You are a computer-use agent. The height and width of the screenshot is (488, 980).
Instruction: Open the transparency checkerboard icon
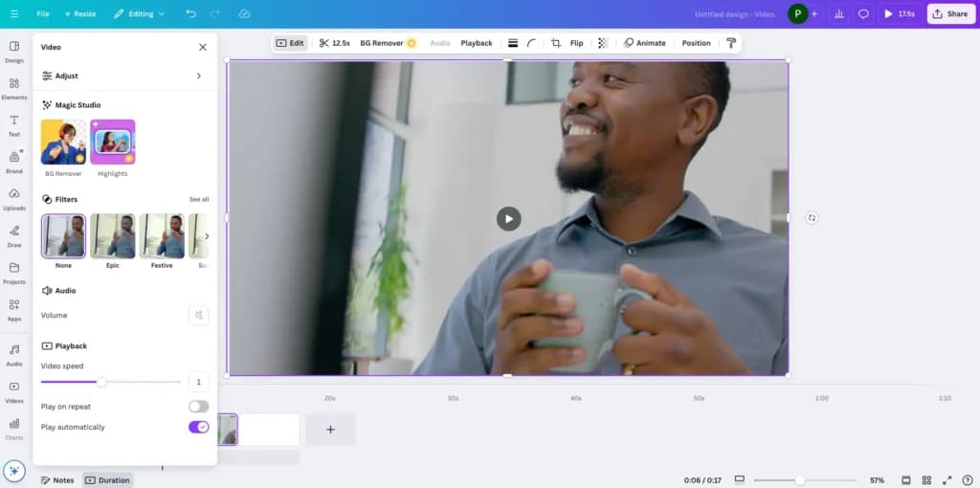[603, 43]
